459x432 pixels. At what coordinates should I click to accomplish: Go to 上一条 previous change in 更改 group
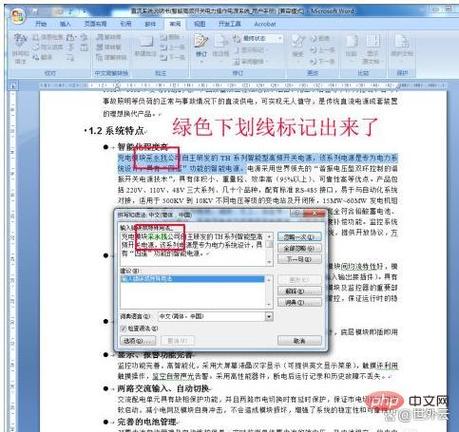pyautogui.click(x=322, y=50)
